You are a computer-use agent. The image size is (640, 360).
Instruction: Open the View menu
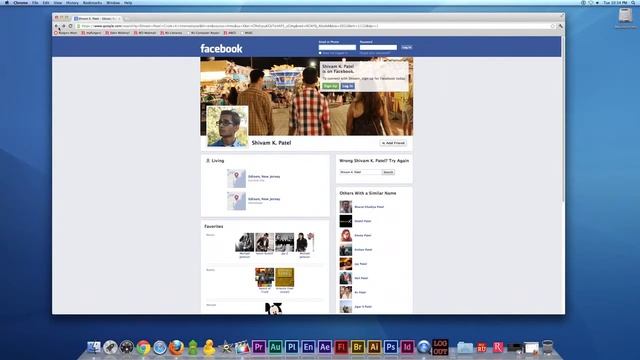(x=58, y=2)
